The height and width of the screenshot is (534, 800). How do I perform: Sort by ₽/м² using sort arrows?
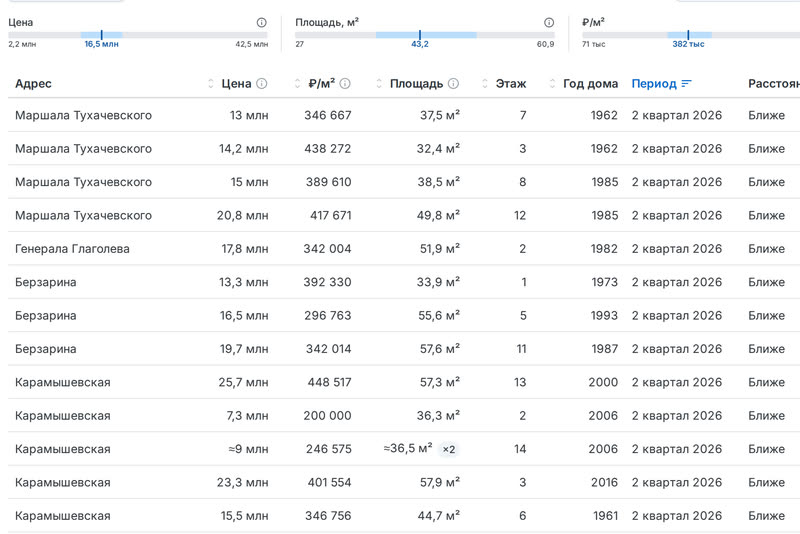pos(297,84)
